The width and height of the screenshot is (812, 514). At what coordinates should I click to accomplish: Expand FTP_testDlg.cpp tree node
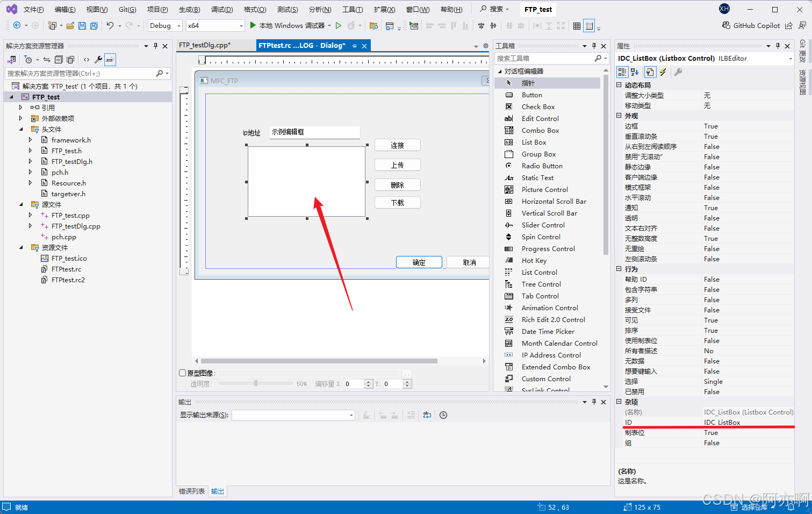point(31,226)
